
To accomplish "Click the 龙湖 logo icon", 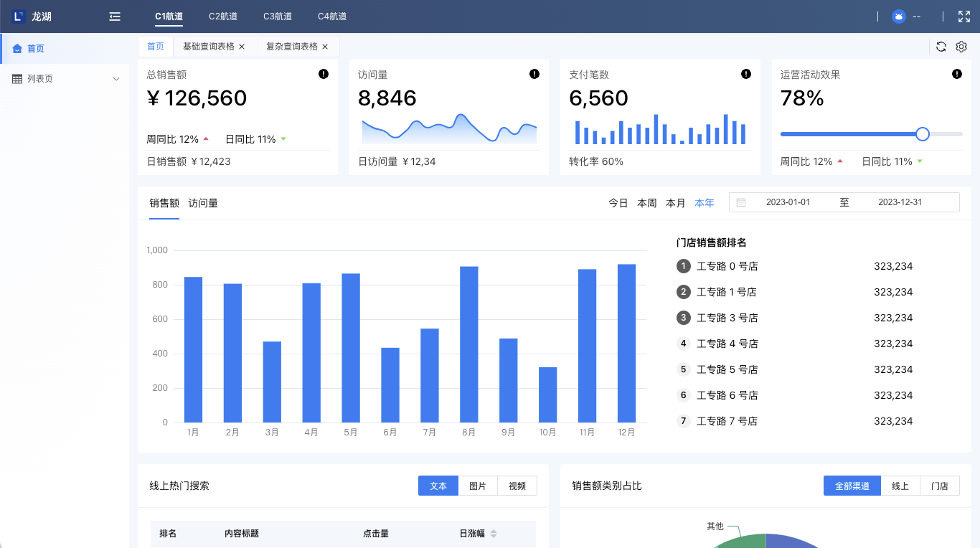I will pos(19,16).
